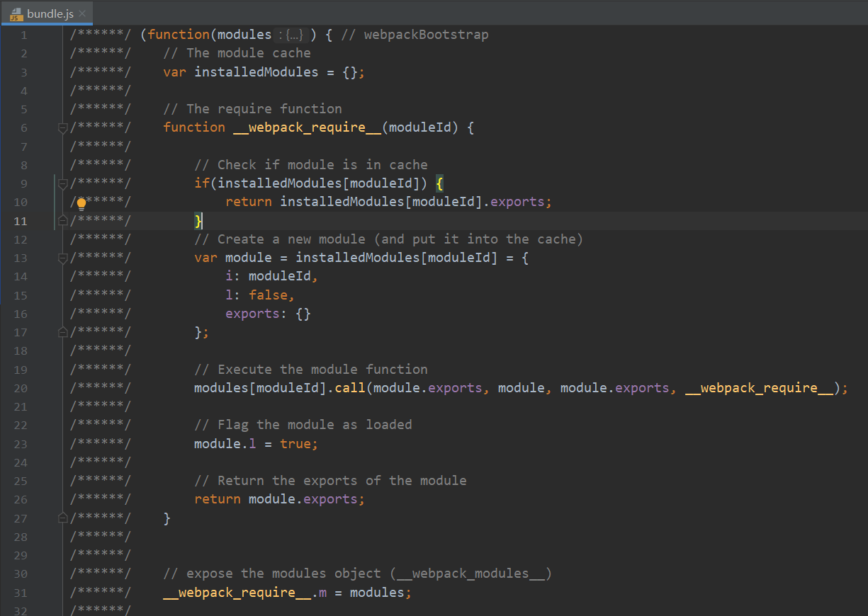Screen dimensions: 868x616
Task: Collapse the if-statement block at line 9
Action: tap(62, 183)
